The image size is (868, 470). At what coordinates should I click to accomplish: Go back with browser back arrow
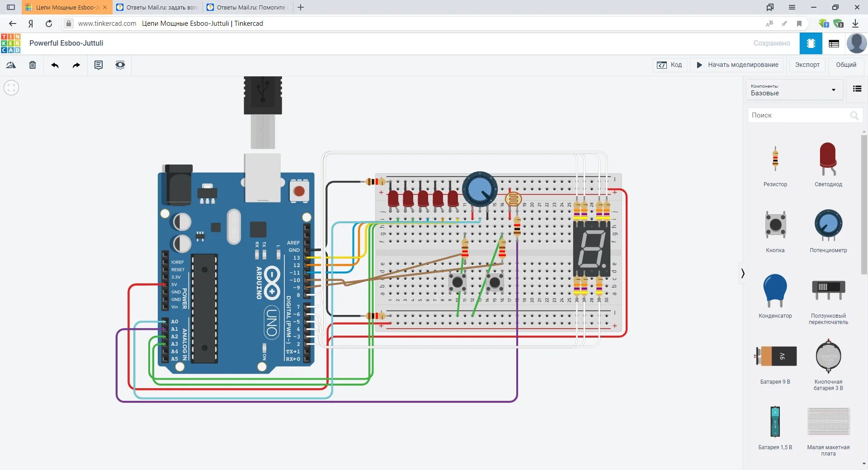click(x=13, y=23)
